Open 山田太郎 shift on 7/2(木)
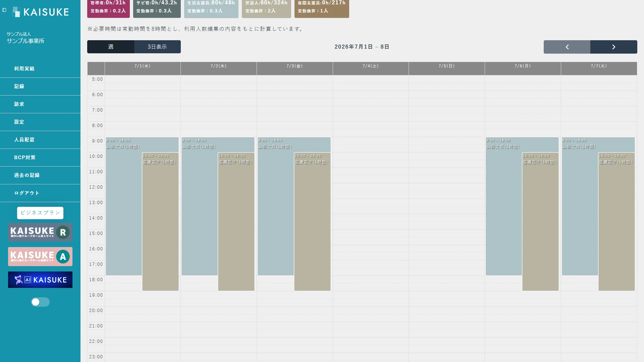 (200, 206)
